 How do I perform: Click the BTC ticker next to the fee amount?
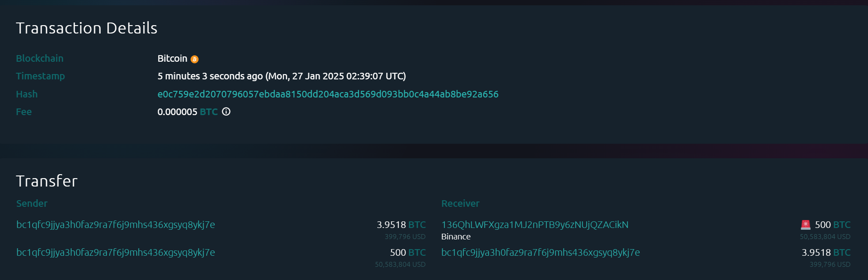coord(208,112)
